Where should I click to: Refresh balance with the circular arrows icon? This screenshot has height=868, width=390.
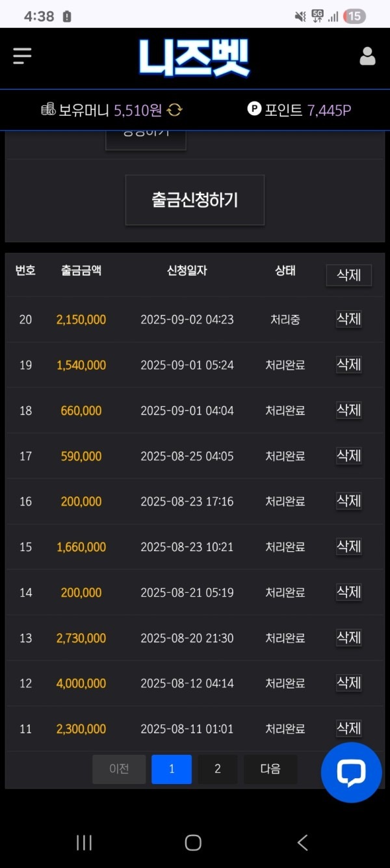174,110
